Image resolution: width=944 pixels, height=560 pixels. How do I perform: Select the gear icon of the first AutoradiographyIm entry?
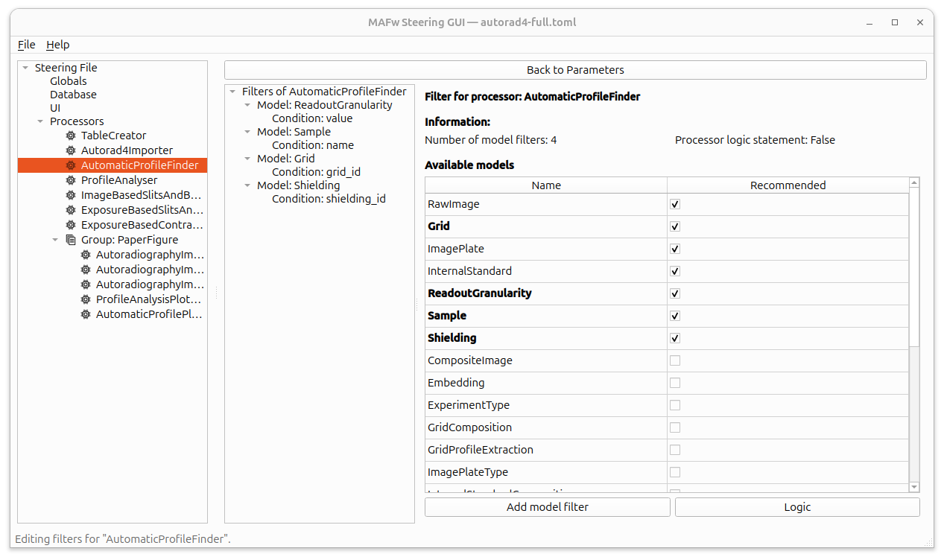coord(85,255)
